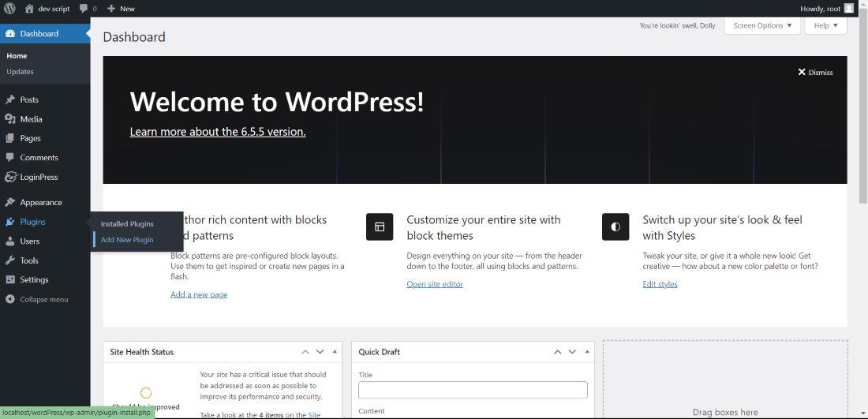The image size is (868, 419).
Task: Select Installed Plugins from submenu
Action: (127, 224)
